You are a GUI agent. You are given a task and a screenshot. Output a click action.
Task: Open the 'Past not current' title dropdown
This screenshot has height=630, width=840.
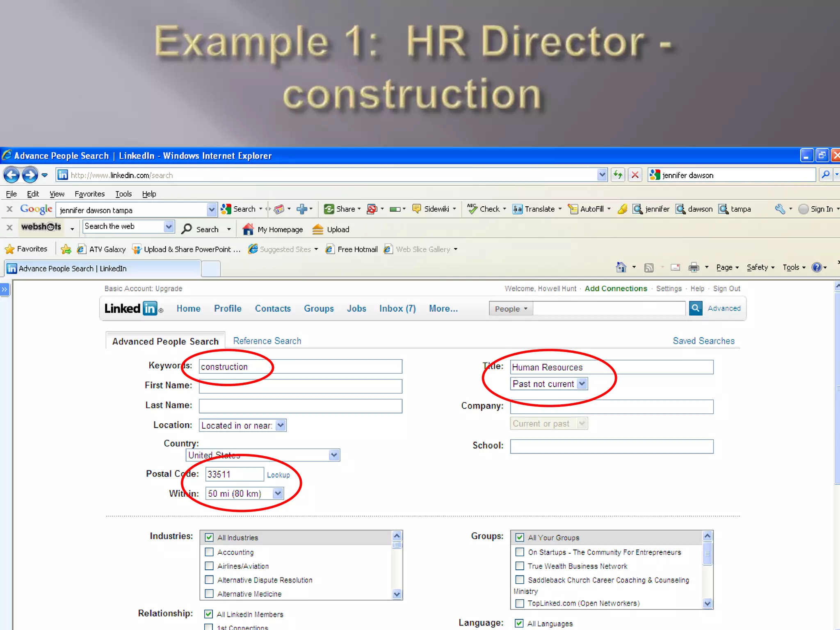(549, 384)
